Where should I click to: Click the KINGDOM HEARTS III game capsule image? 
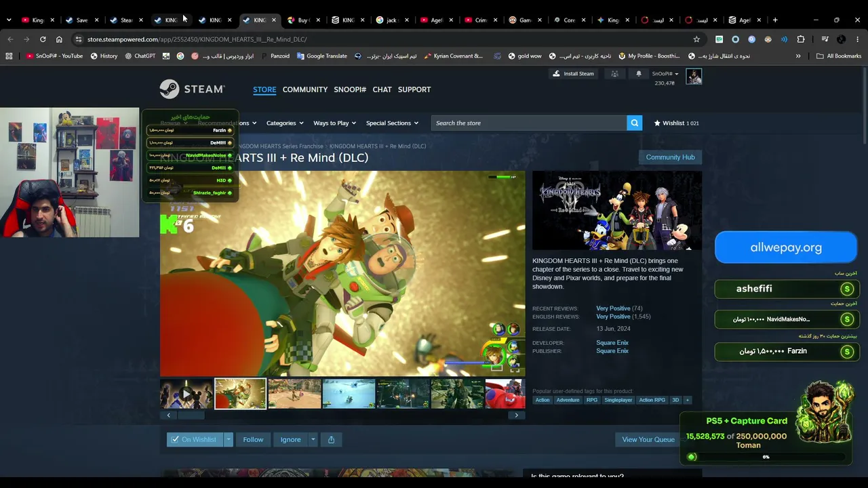pos(617,211)
